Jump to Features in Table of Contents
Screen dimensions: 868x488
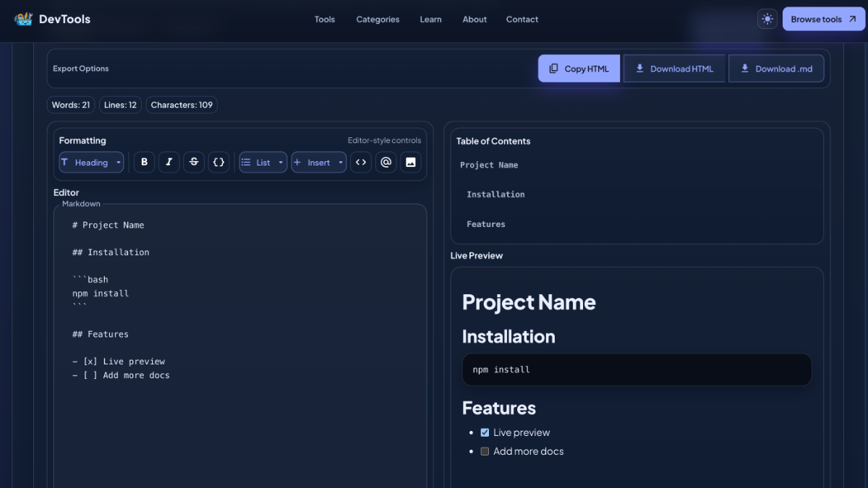click(486, 224)
